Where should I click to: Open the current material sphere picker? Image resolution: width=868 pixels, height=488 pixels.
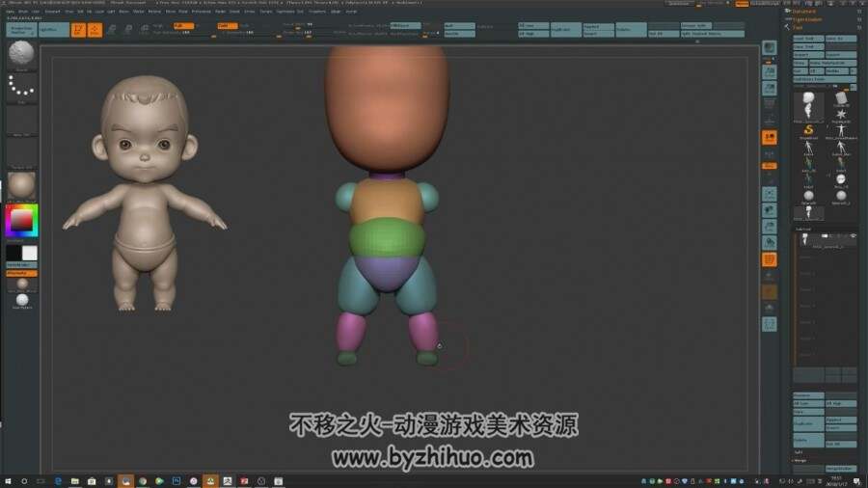click(x=21, y=186)
